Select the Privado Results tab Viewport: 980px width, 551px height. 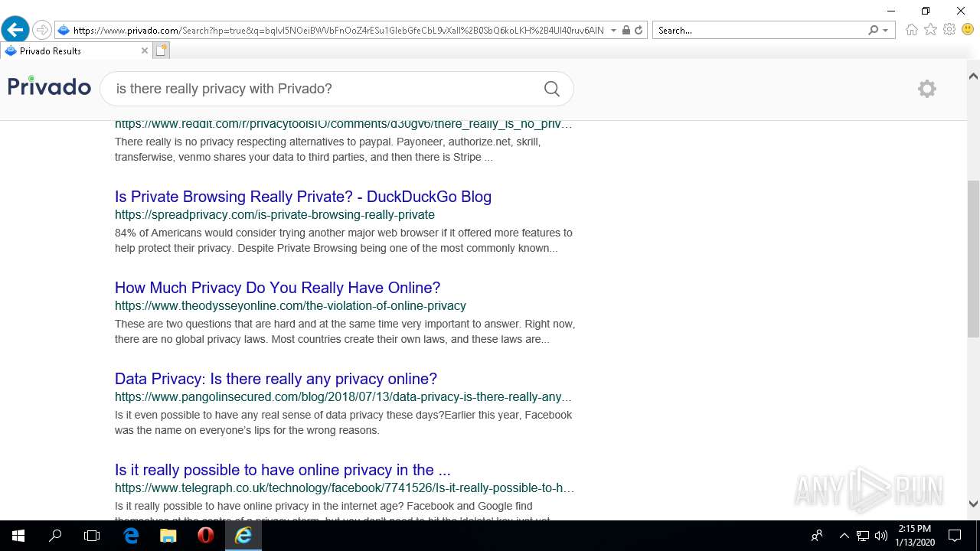tap(77, 51)
